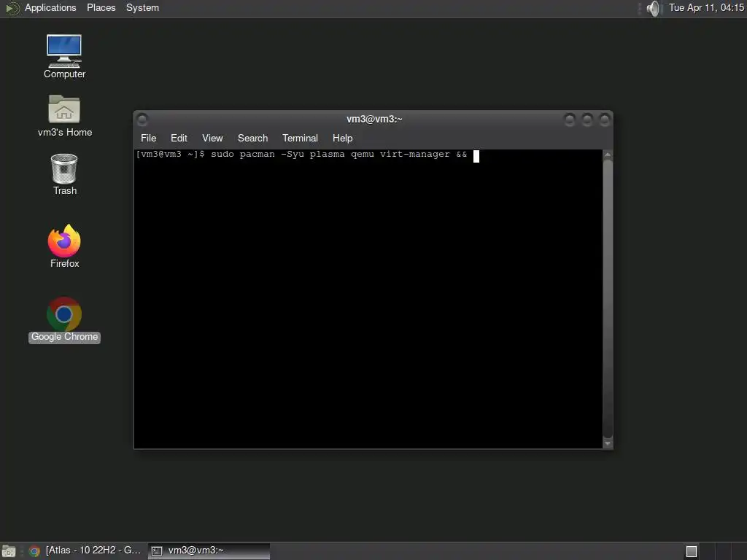Open the Computer desktop icon
The width and height of the screenshot is (747, 560).
click(64, 56)
